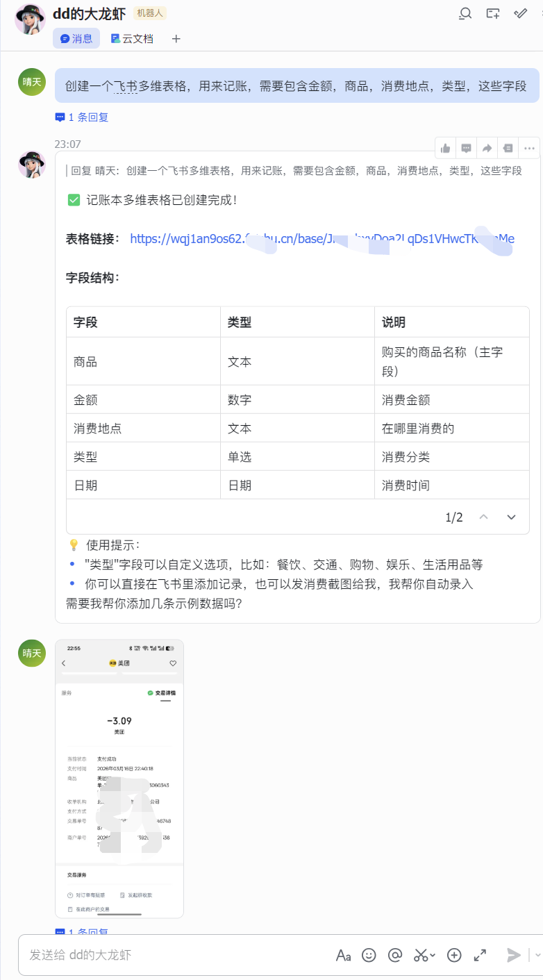The image size is (543, 980).
Task: Click the bot avatar beside the 23:07 reply
Action: [32, 164]
